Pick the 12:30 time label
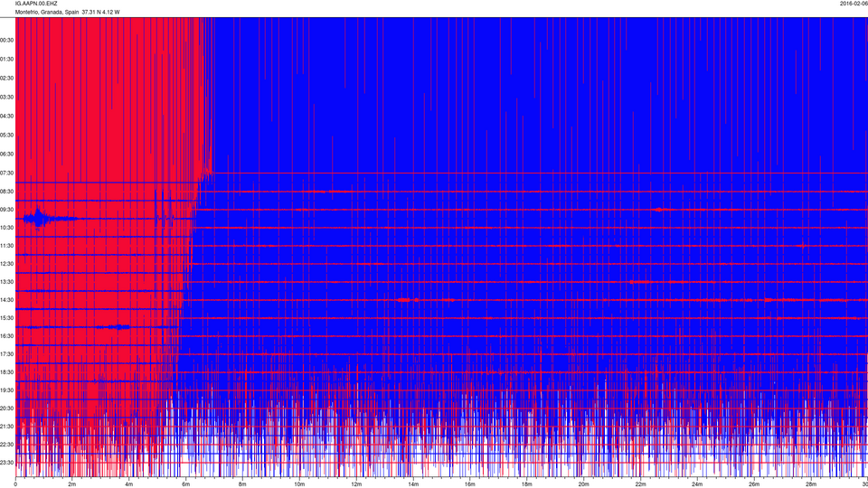This screenshot has width=868, height=488. [6, 264]
